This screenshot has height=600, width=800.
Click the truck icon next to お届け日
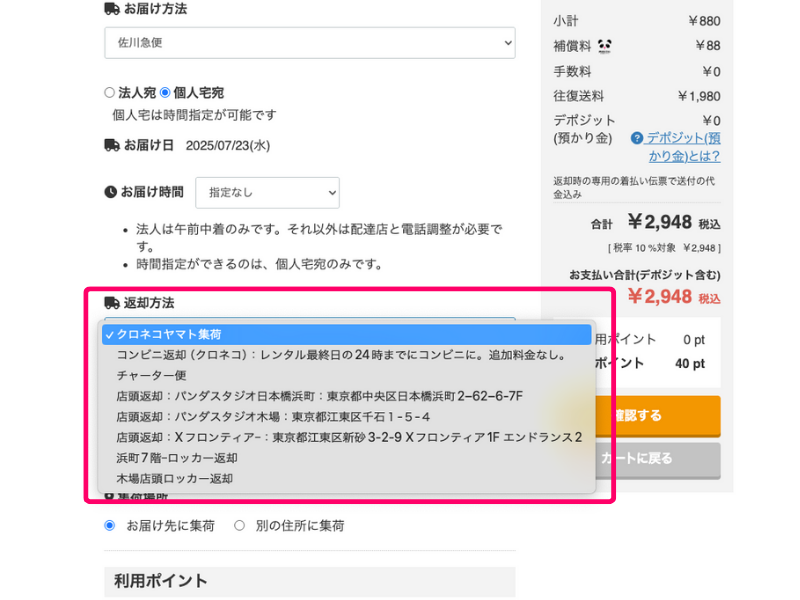tap(112, 145)
